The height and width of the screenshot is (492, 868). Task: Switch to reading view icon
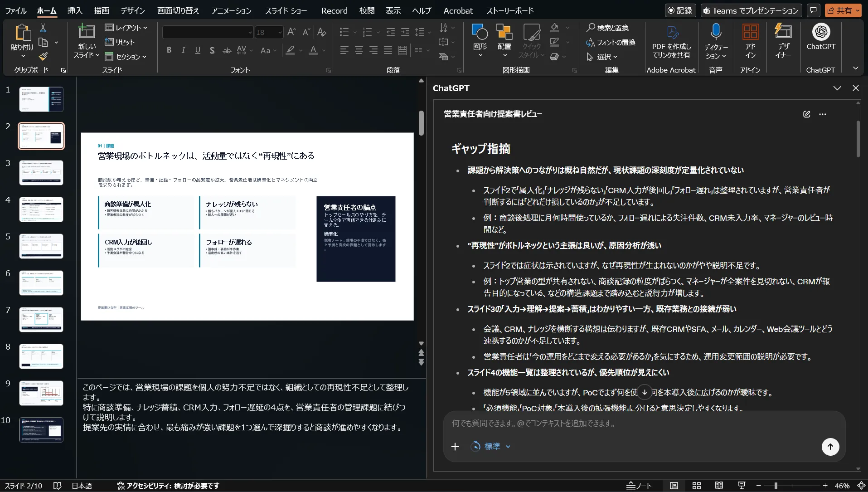click(x=719, y=486)
